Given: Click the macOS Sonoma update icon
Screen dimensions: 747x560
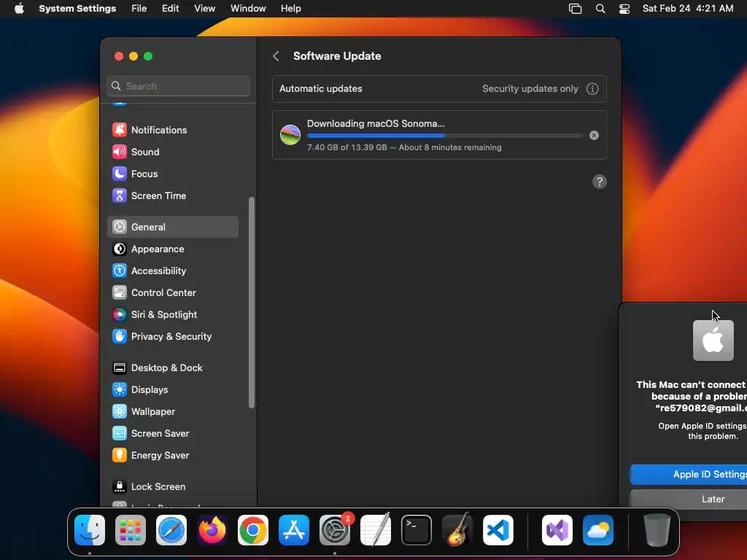Looking at the screenshot, I should tap(290, 135).
